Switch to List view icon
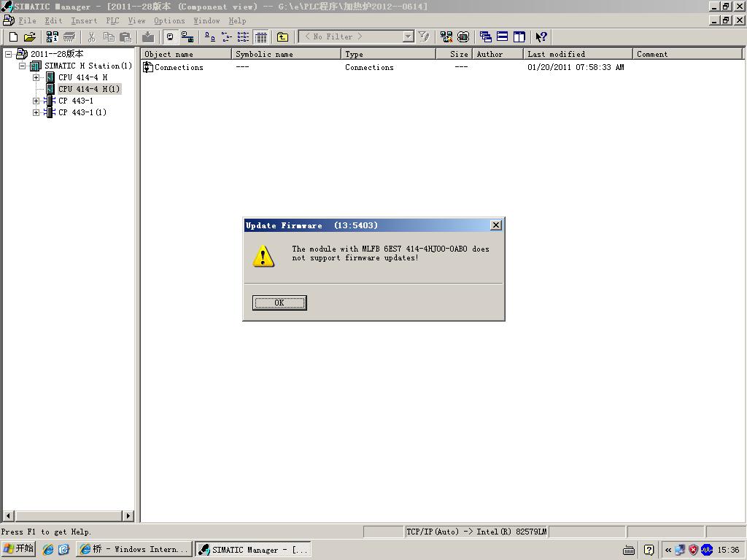Screen dimensions: 747x560 [243, 37]
